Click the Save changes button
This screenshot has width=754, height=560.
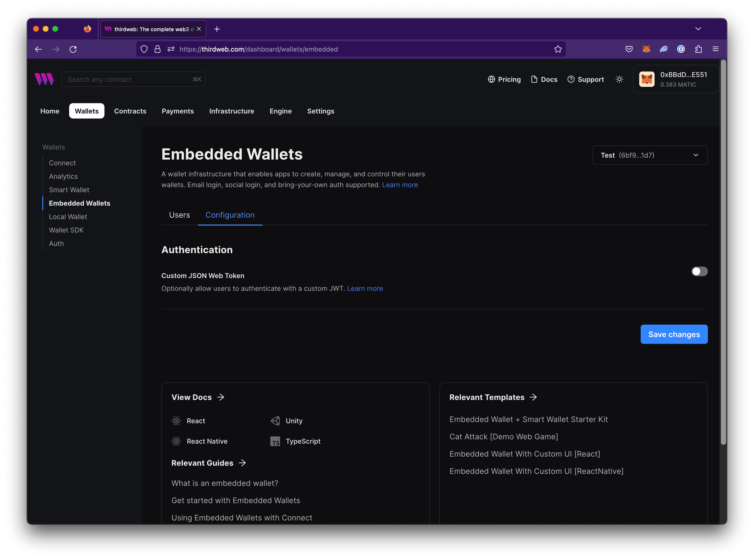pyautogui.click(x=674, y=334)
